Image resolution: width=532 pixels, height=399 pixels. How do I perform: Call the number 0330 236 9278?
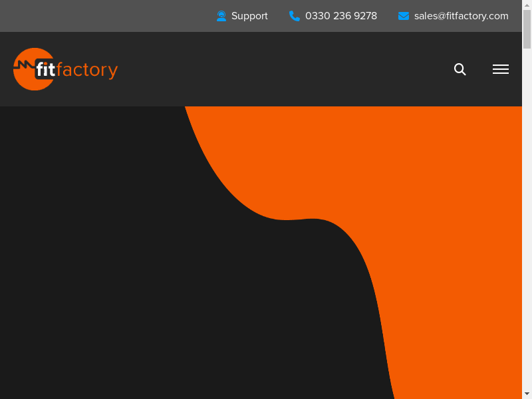click(x=340, y=16)
